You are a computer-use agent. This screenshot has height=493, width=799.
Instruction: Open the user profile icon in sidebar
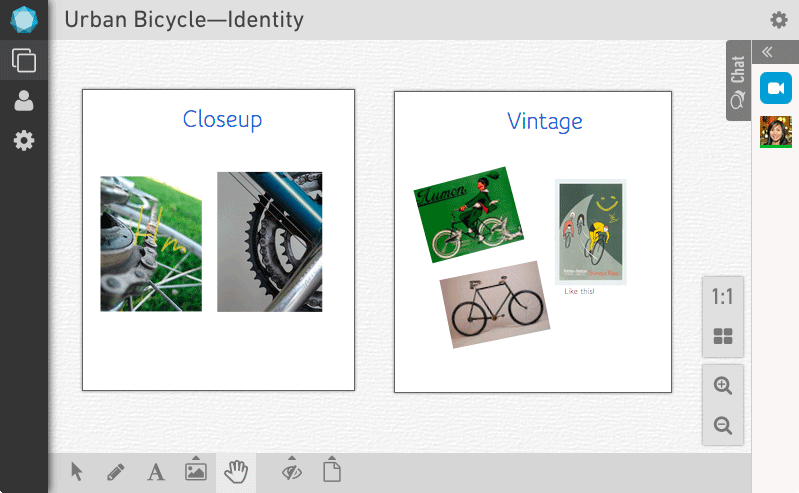tap(24, 100)
